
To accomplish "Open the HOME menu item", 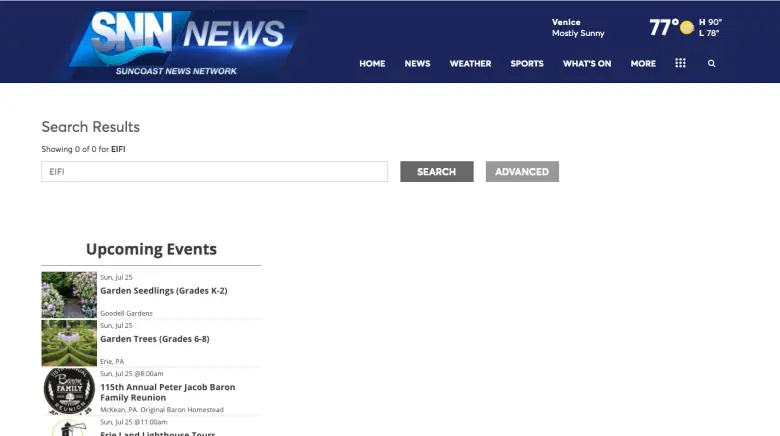I will coord(372,63).
